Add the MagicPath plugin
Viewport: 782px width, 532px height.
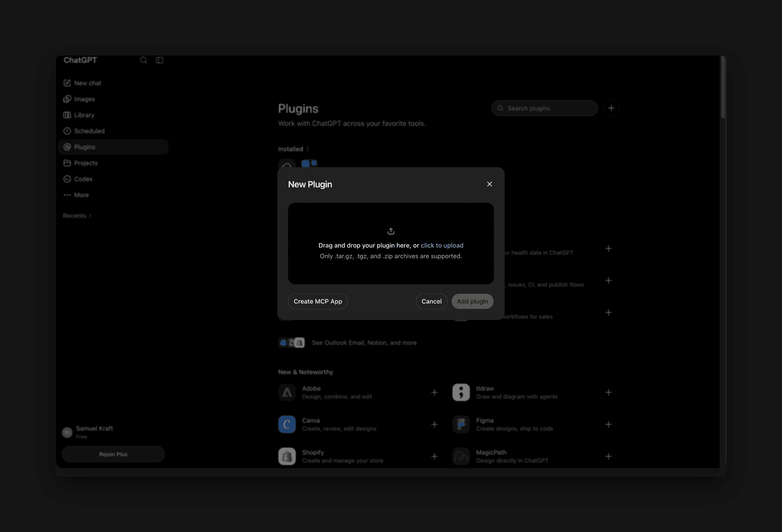[609, 456]
